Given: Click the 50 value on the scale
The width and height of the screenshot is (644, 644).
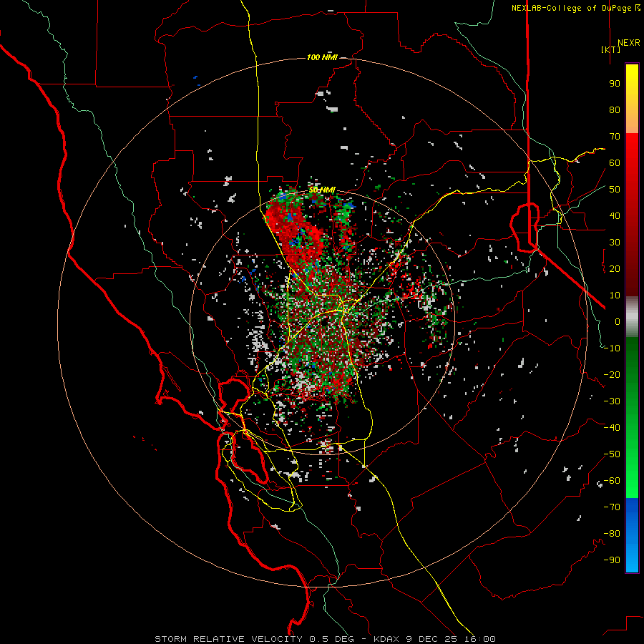Looking at the screenshot, I should click(615, 190).
